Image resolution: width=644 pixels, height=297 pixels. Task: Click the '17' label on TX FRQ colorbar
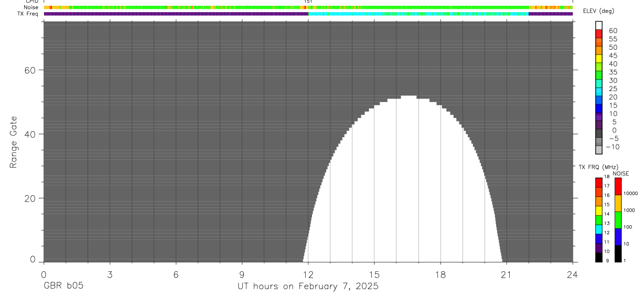[x=607, y=186]
